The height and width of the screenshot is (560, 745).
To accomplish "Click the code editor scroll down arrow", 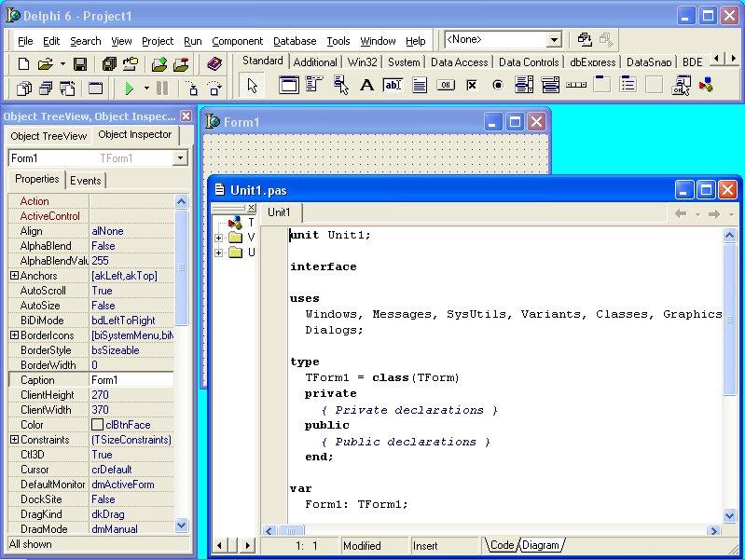I will [729, 515].
